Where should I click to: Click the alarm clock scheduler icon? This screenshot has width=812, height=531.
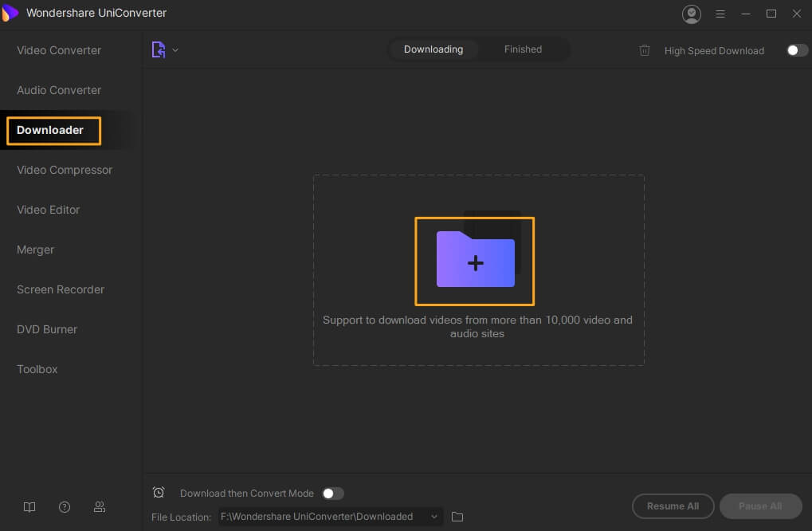click(159, 493)
